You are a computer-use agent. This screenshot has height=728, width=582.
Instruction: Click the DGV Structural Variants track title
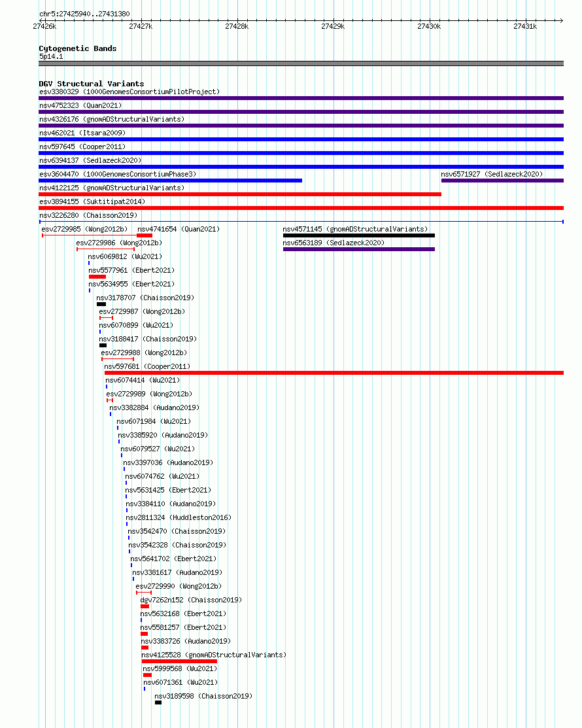pyautogui.click(x=92, y=84)
